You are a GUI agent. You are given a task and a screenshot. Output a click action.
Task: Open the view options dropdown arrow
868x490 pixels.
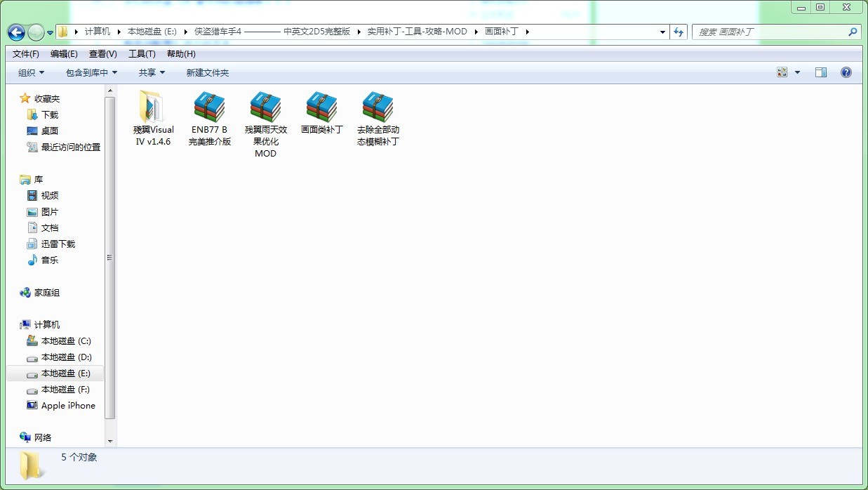point(798,72)
